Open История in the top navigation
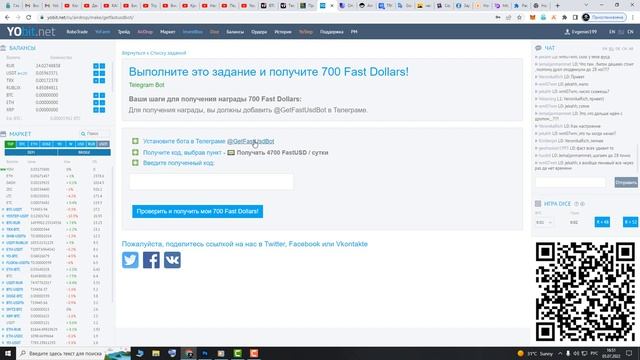The height and width of the screenshot is (360, 640). pyautogui.click(x=283, y=32)
